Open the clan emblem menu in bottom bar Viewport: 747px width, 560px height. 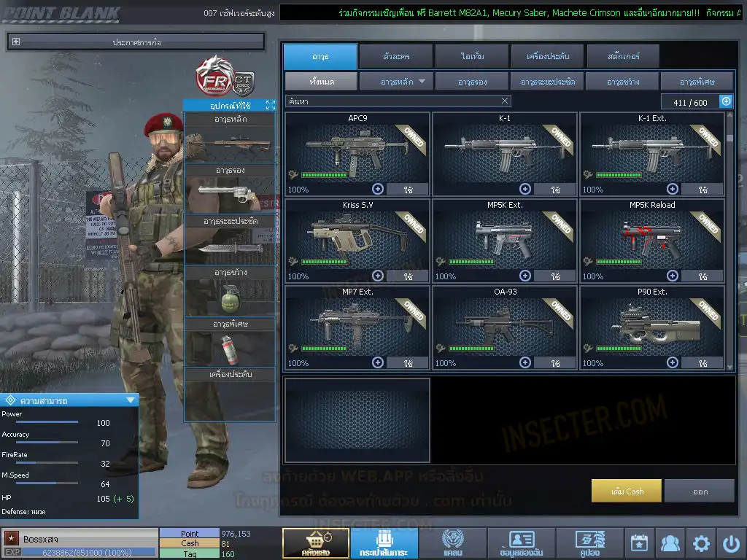tap(452, 543)
